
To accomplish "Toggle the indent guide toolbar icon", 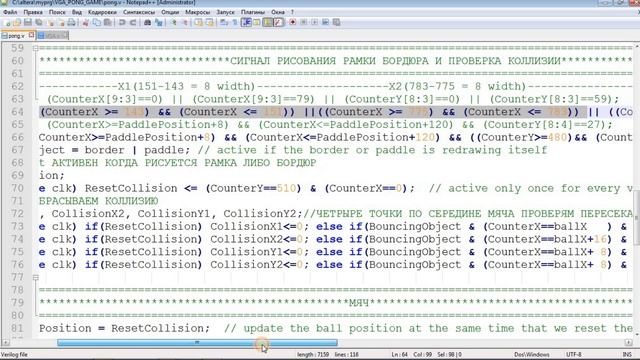I will point(246,22).
